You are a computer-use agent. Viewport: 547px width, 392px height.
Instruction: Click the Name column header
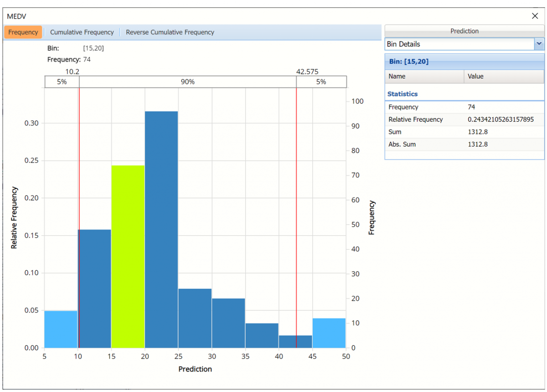coord(424,77)
